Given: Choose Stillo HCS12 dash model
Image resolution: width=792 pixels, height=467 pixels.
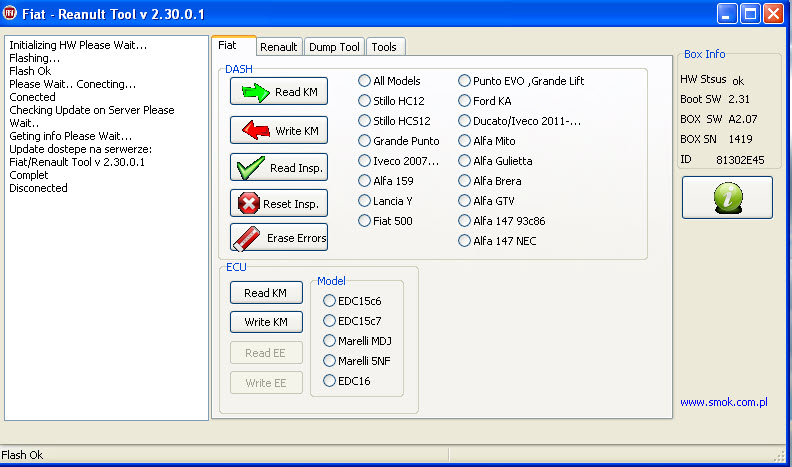Looking at the screenshot, I should pos(394,121).
